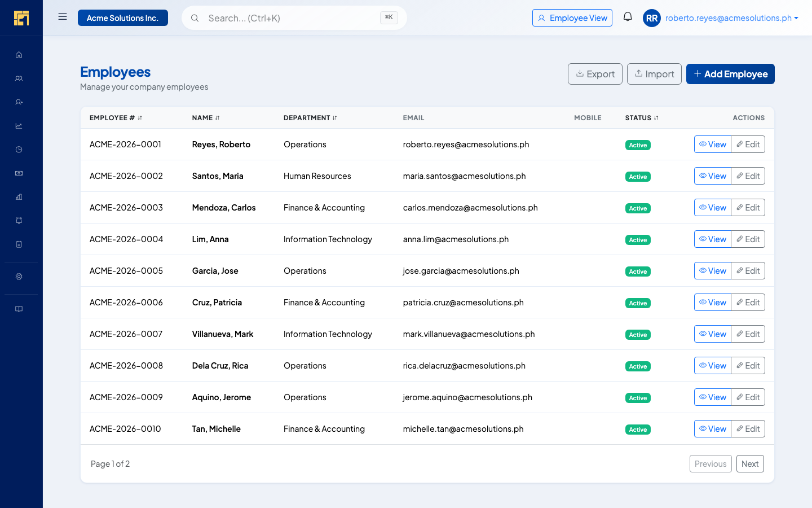
Task: Toggle the hamburger menu icon
Action: click(x=63, y=17)
